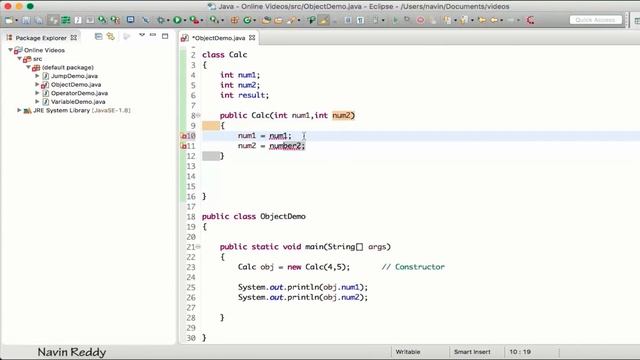Expand JRE System Library node
Viewport: 640px width, 360px height.
pos(19,110)
